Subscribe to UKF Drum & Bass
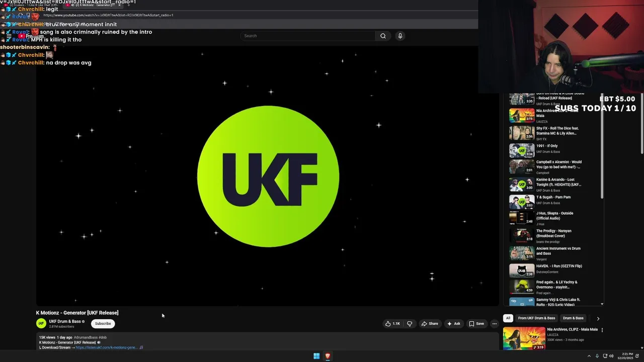The width and height of the screenshot is (644, 362). coord(103,324)
